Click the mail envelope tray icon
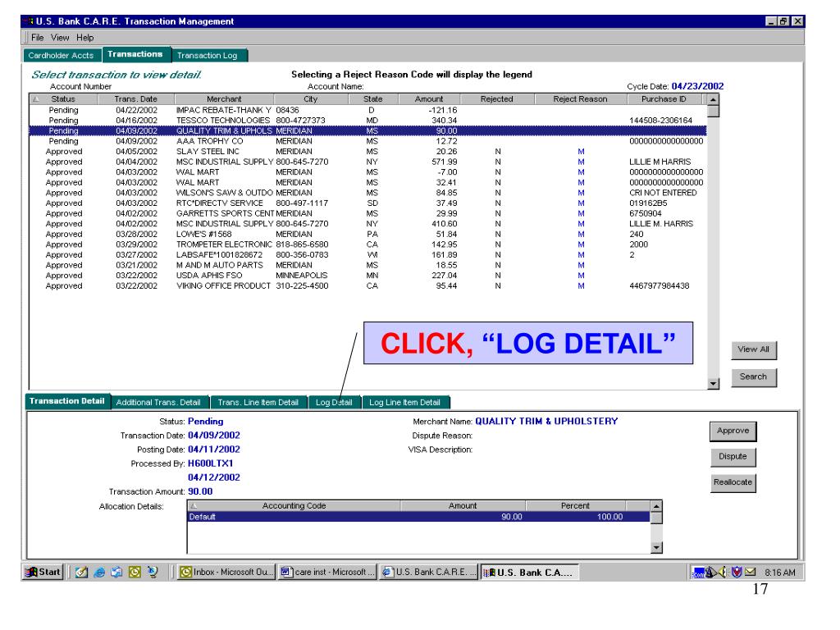840x630 pixels. 751,572
